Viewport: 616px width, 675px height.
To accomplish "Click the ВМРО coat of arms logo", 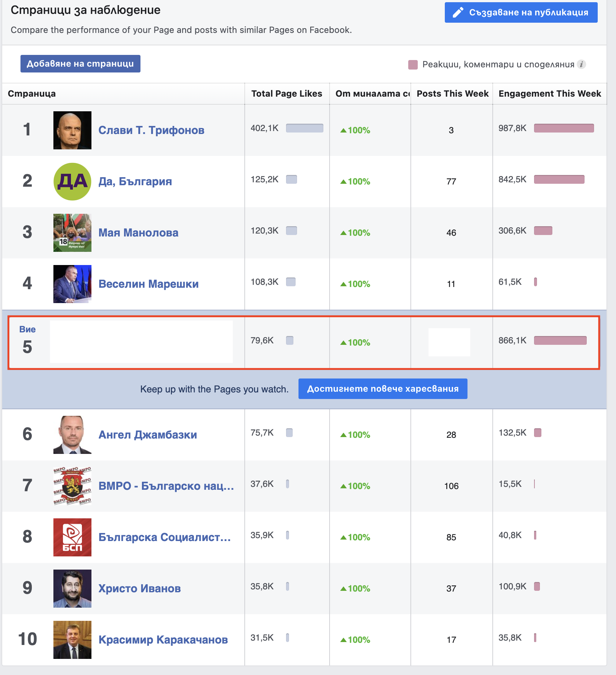I will 72,486.
